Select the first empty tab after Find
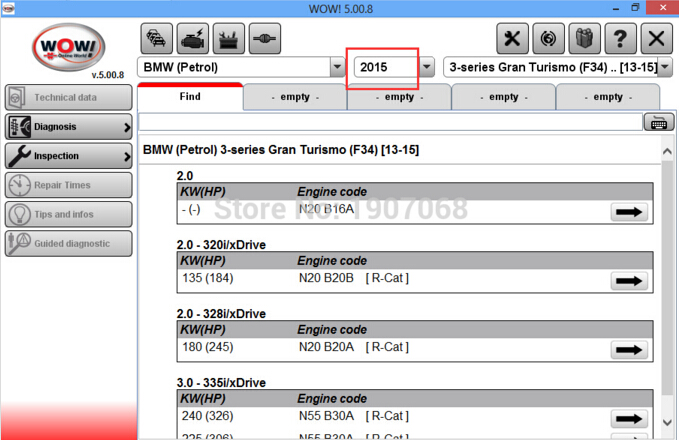Viewport: 679px width, 440px height. [x=295, y=97]
